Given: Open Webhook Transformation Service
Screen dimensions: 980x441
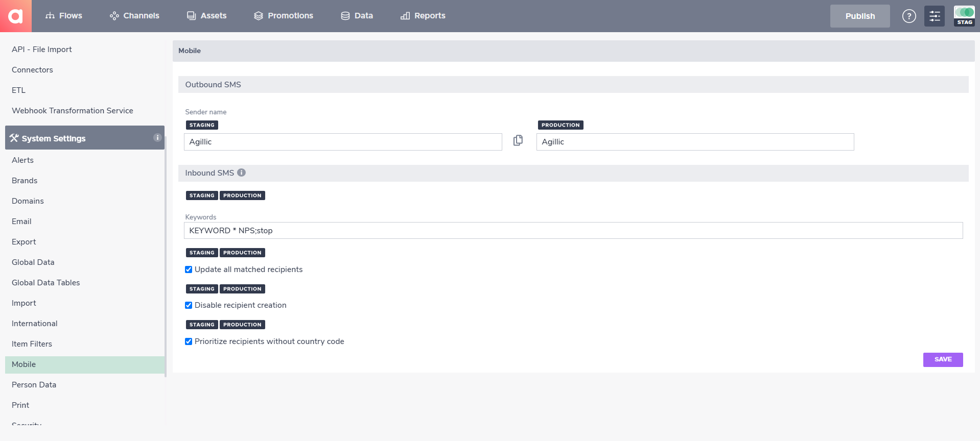Looking at the screenshot, I should 73,111.
